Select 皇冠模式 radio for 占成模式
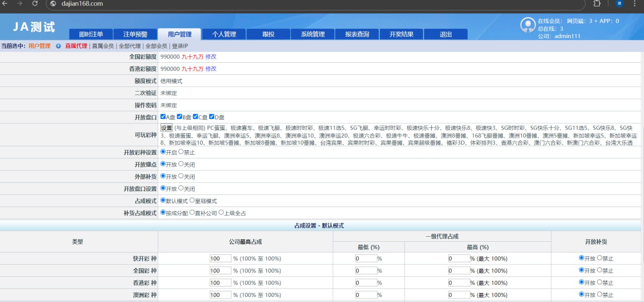 pos(192,200)
